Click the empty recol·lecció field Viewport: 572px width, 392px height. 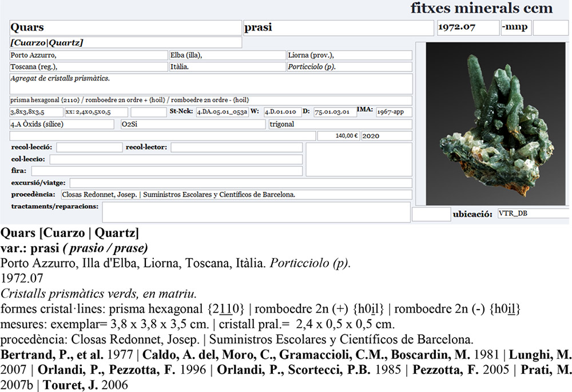(89, 147)
